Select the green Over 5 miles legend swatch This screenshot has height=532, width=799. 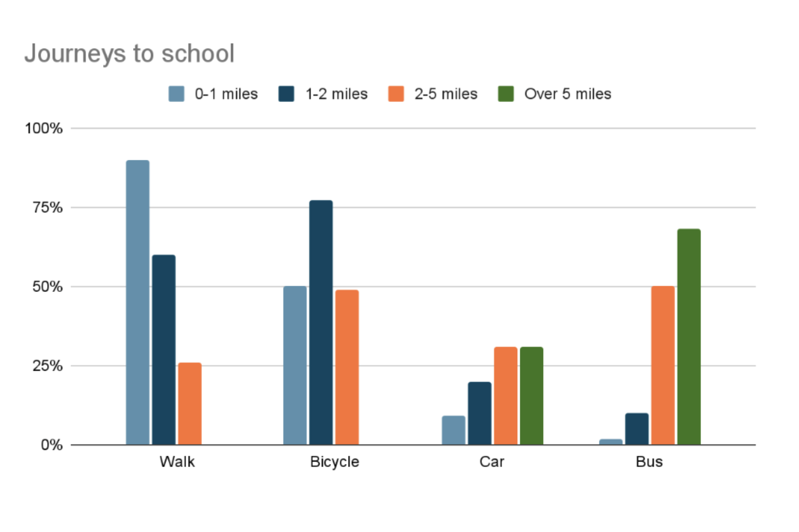(506, 94)
